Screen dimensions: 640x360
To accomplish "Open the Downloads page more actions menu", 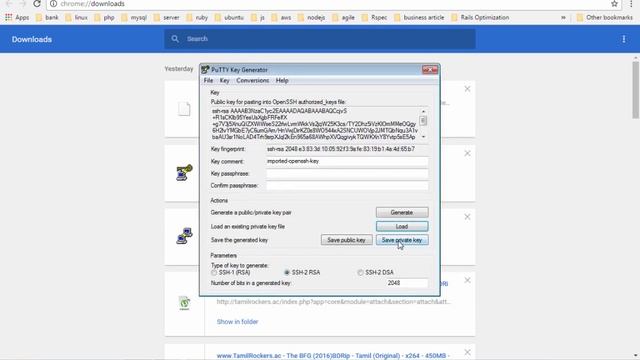I will pyautogui.click(x=624, y=39).
